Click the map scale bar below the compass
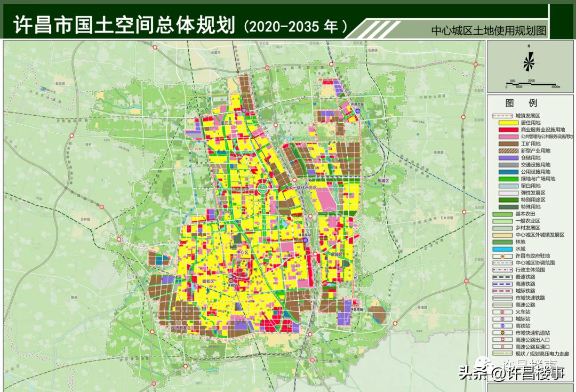 pos(531,83)
